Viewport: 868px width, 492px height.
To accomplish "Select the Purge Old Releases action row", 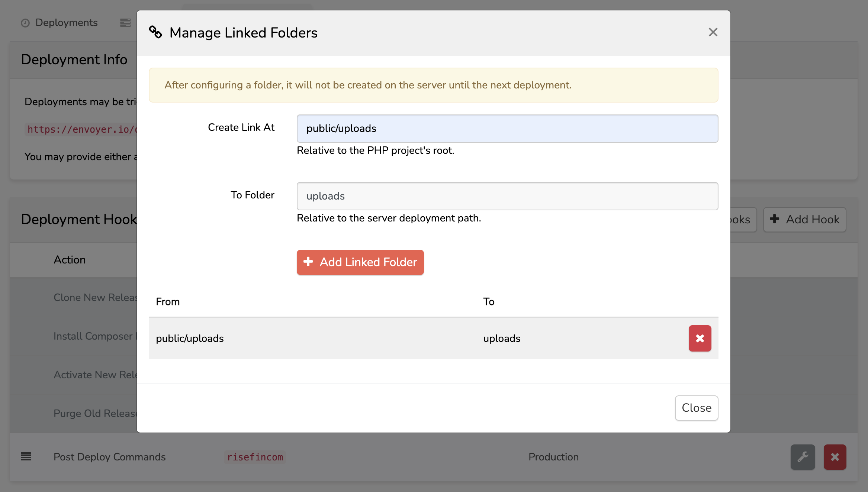I will click(x=95, y=413).
